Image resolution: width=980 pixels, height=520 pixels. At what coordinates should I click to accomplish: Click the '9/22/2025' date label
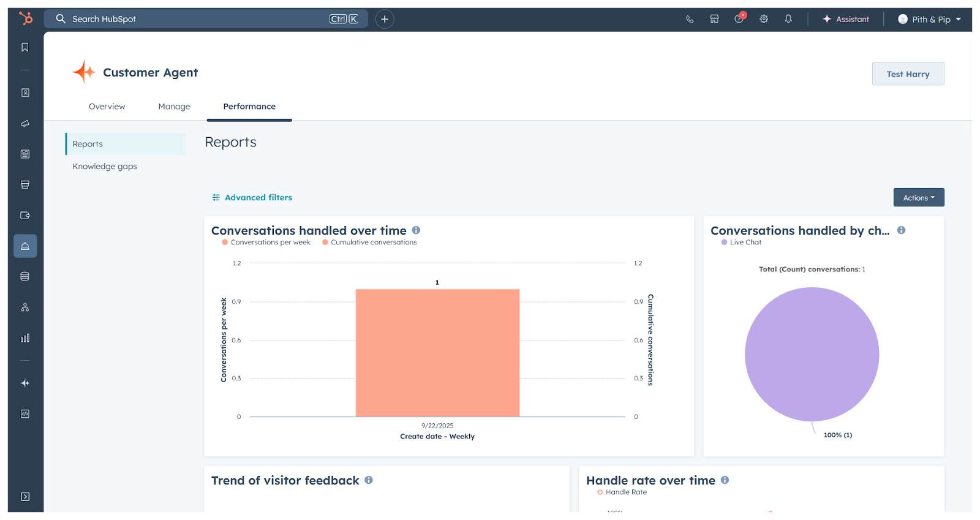pyautogui.click(x=437, y=426)
